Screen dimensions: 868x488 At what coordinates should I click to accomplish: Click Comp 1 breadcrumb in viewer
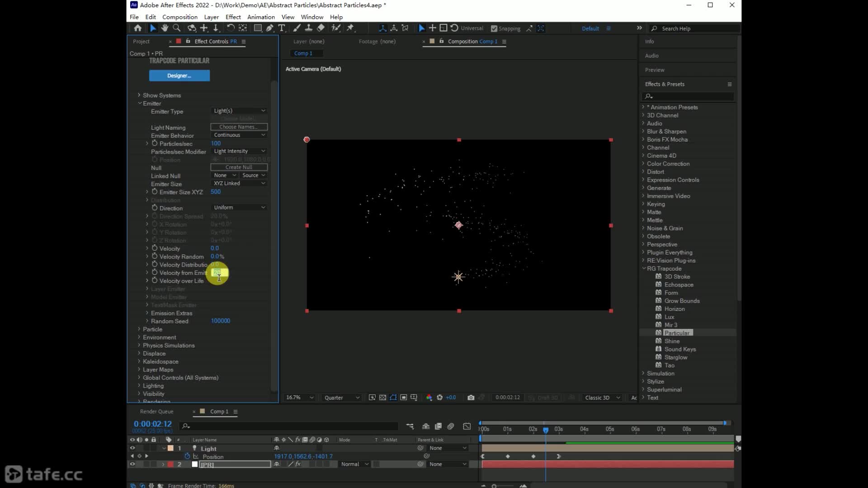[x=303, y=53]
